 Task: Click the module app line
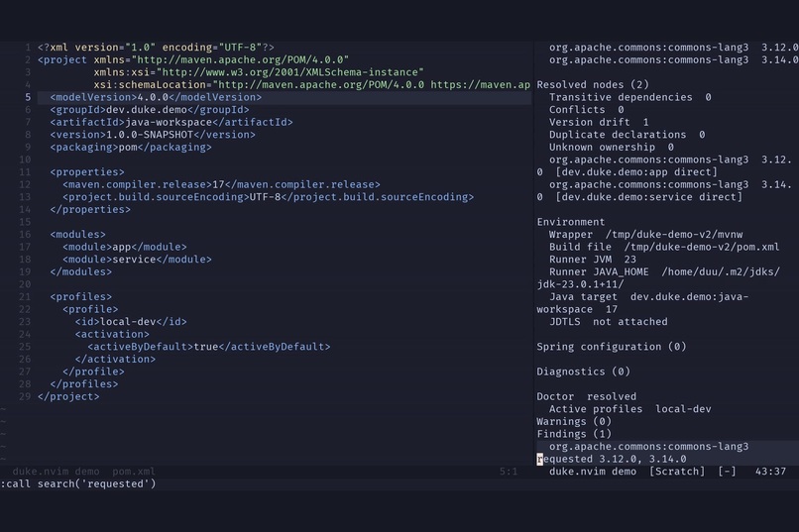tap(124, 247)
